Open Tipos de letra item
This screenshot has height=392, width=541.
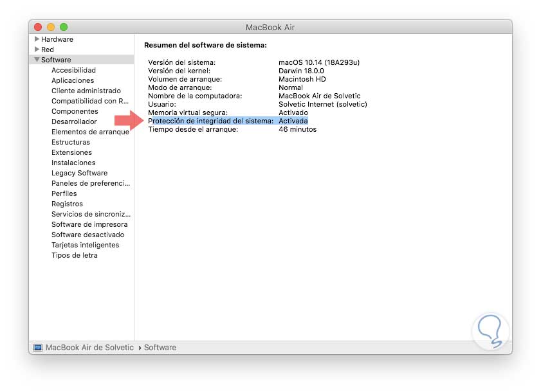(x=74, y=256)
